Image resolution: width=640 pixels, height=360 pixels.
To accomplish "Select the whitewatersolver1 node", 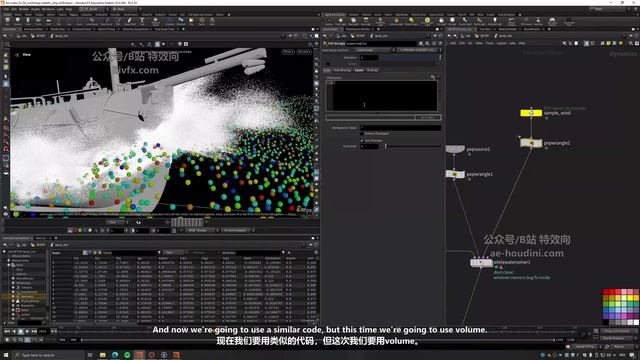I will 482,262.
